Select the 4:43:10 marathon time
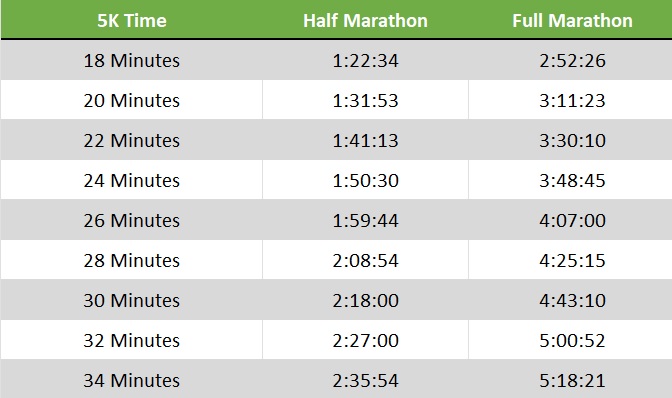Viewport: 672px width, 398px height. tap(572, 300)
